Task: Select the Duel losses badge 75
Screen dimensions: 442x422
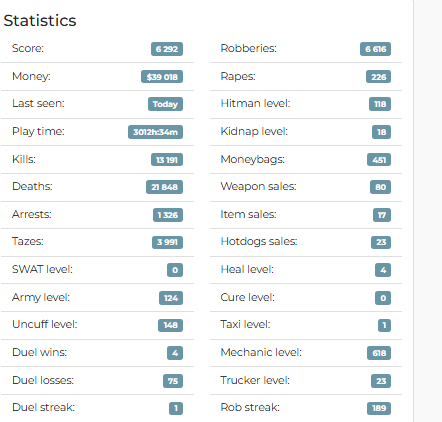Action: [173, 381]
